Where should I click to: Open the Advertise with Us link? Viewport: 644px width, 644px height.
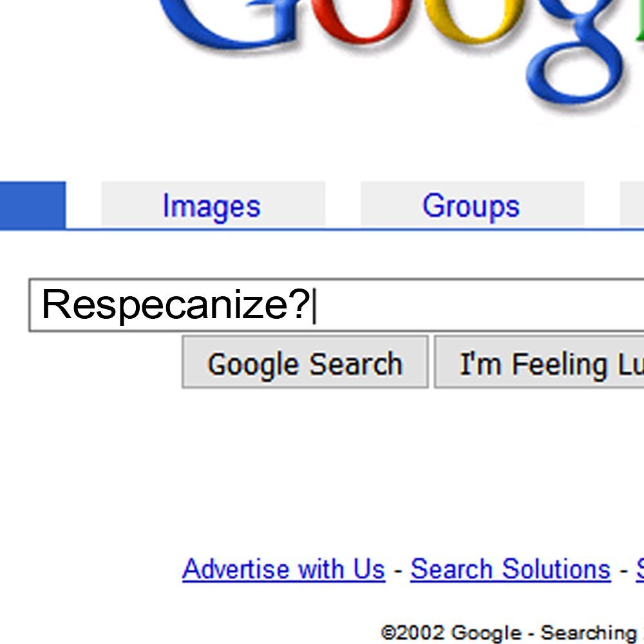[283, 569]
